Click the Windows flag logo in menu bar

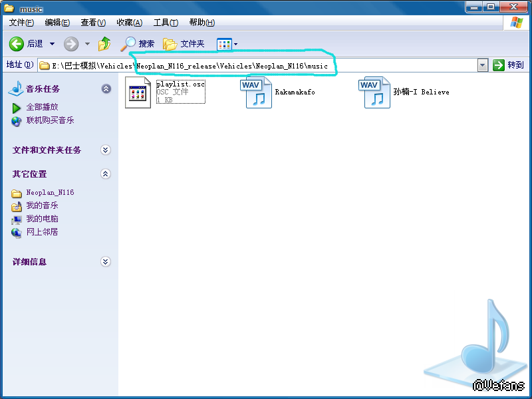[517, 23]
